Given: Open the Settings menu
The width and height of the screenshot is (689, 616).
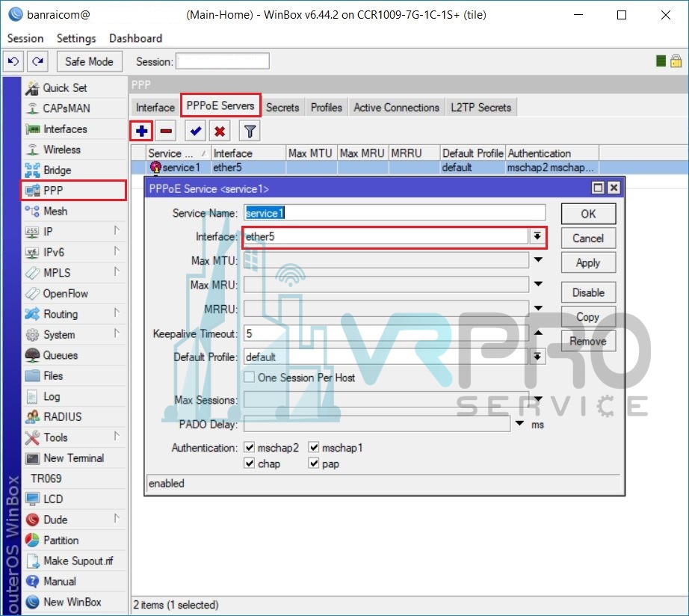Looking at the screenshot, I should 76,38.
